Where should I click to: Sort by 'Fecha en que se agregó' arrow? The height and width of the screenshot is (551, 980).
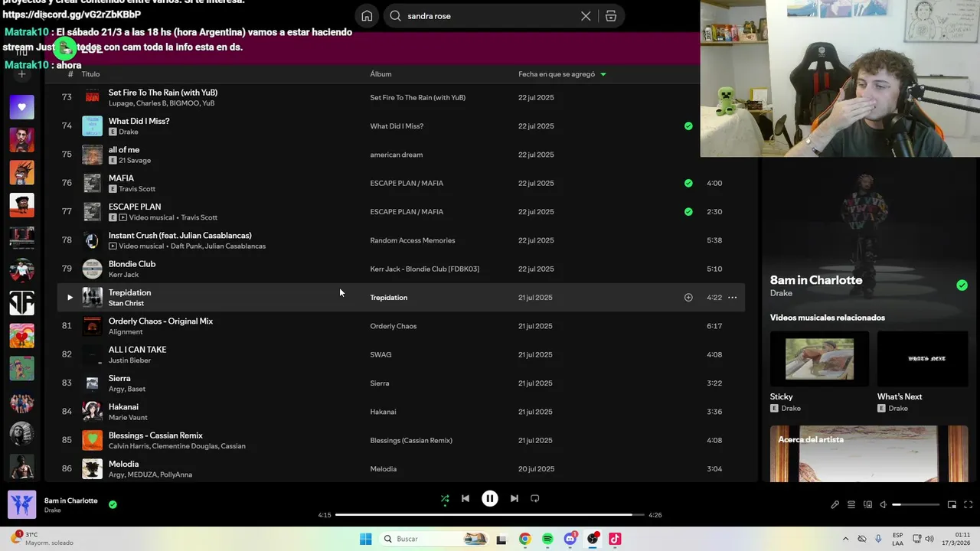603,74
